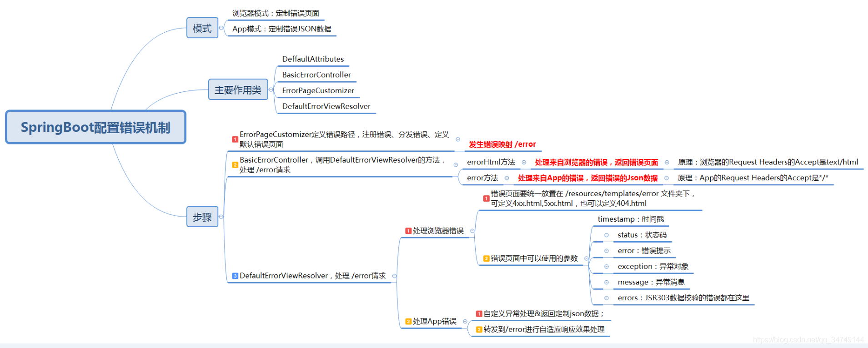Viewport: 868px width, 348px height.
Task: Select the 步骤 topic node
Action: click(202, 217)
